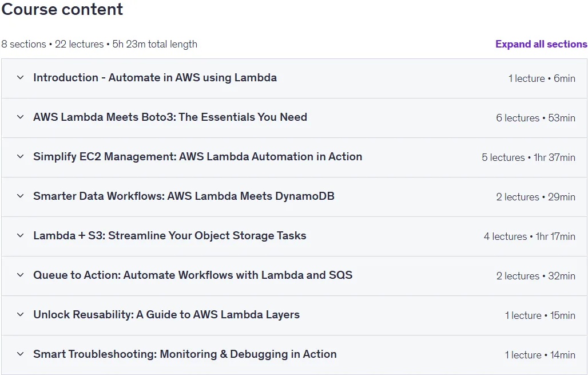Image resolution: width=588 pixels, height=375 pixels.
Task: Open 'Queue to Action' section title
Action: tap(193, 275)
